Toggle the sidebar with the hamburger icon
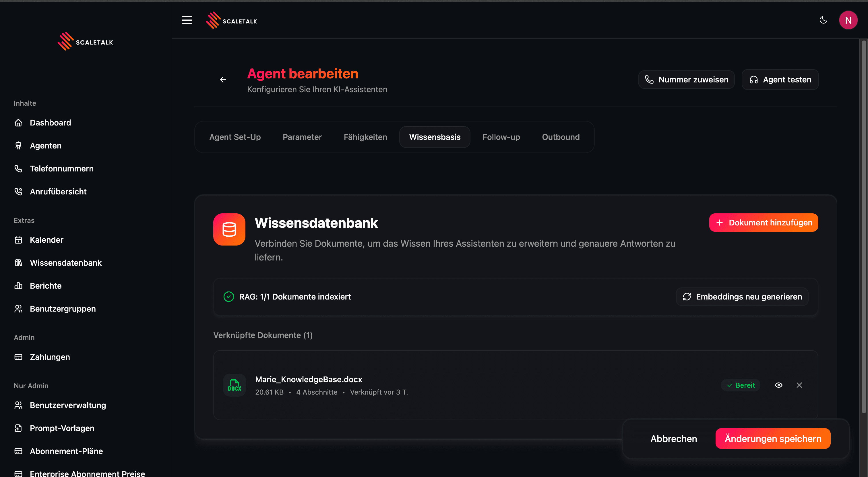The height and width of the screenshot is (477, 868). click(x=187, y=20)
